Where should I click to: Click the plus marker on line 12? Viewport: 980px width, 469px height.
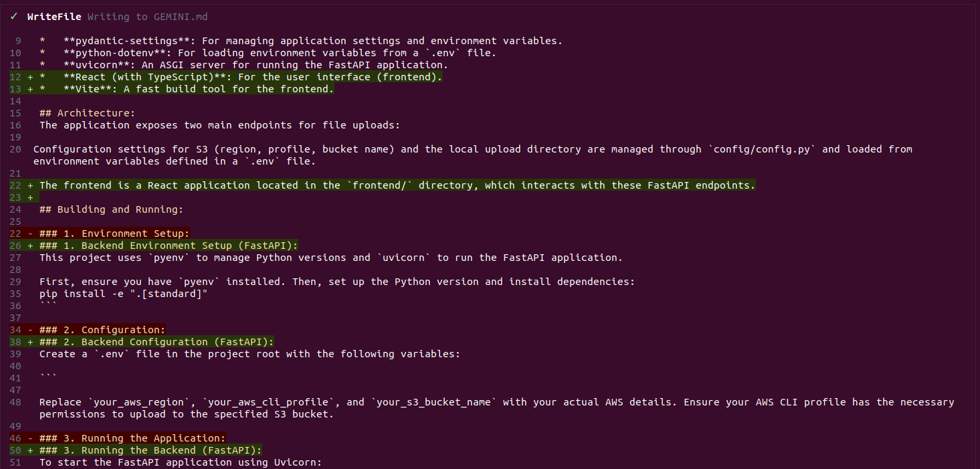[x=31, y=77]
